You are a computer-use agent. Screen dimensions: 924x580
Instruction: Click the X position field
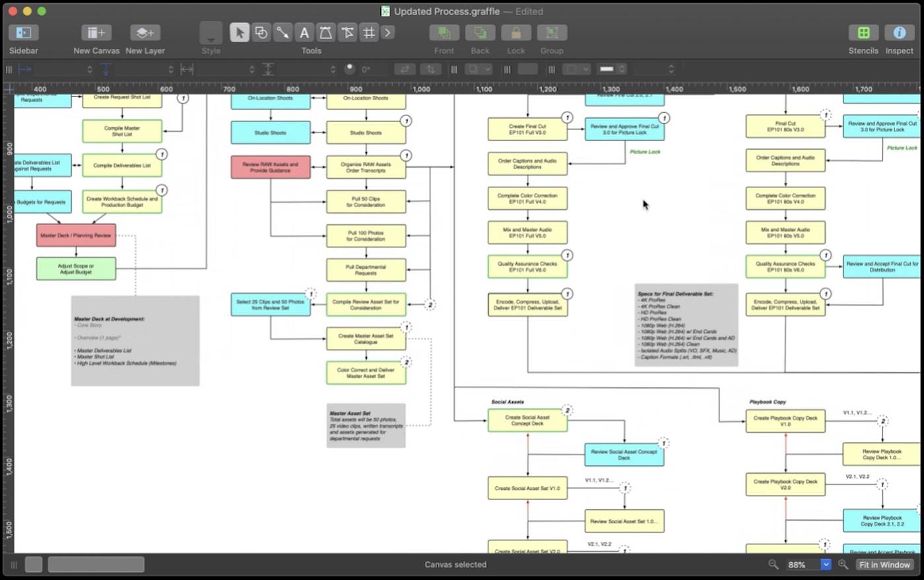point(59,69)
